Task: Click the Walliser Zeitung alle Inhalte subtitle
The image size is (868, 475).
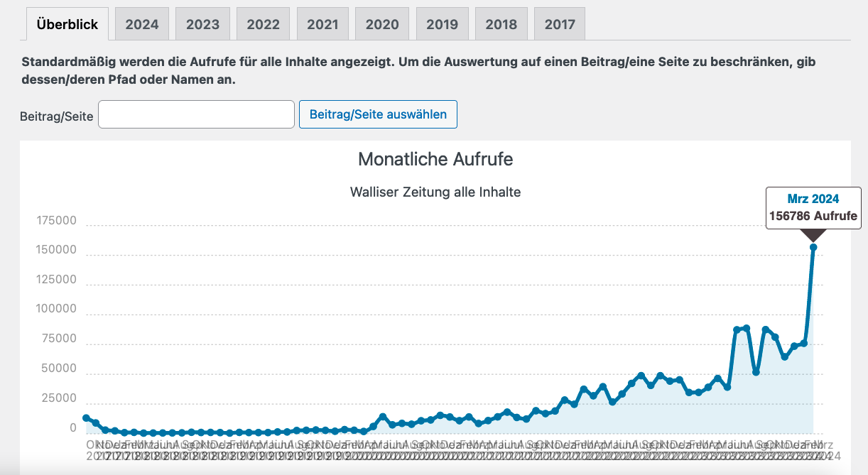Action: coord(435,192)
